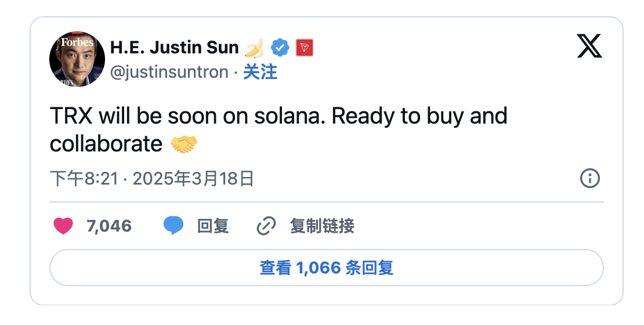Click the banana emoji beside the name
The image size is (644, 325).
(255, 48)
